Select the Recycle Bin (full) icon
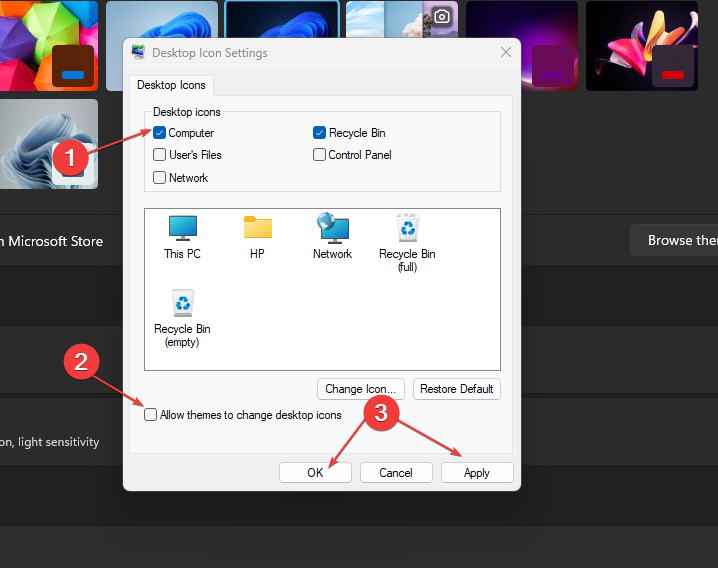718x568 pixels. pyautogui.click(x=407, y=243)
